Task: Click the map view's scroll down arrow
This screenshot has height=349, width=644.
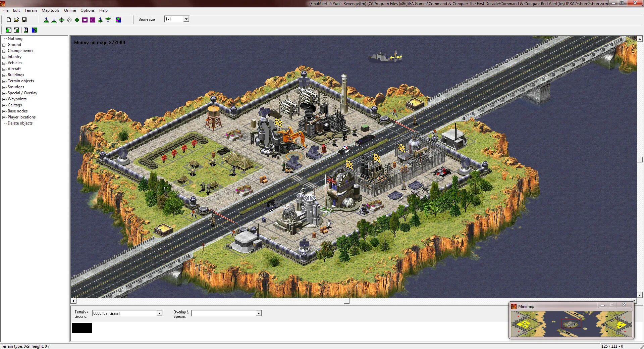Action: (x=640, y=295)
